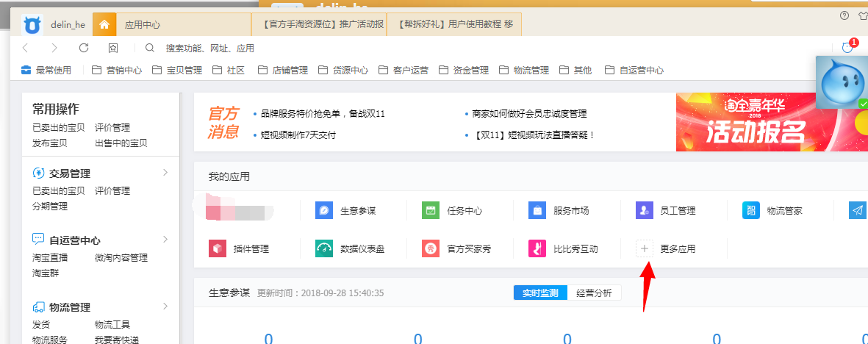Open 淘宝直播 link

pyautogui.click(x=50, y=257)
